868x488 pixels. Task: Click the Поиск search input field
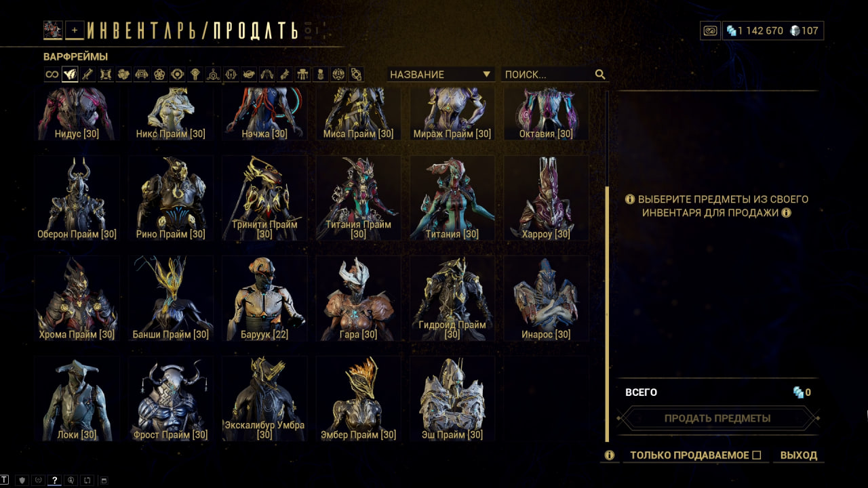pos(548,75)
